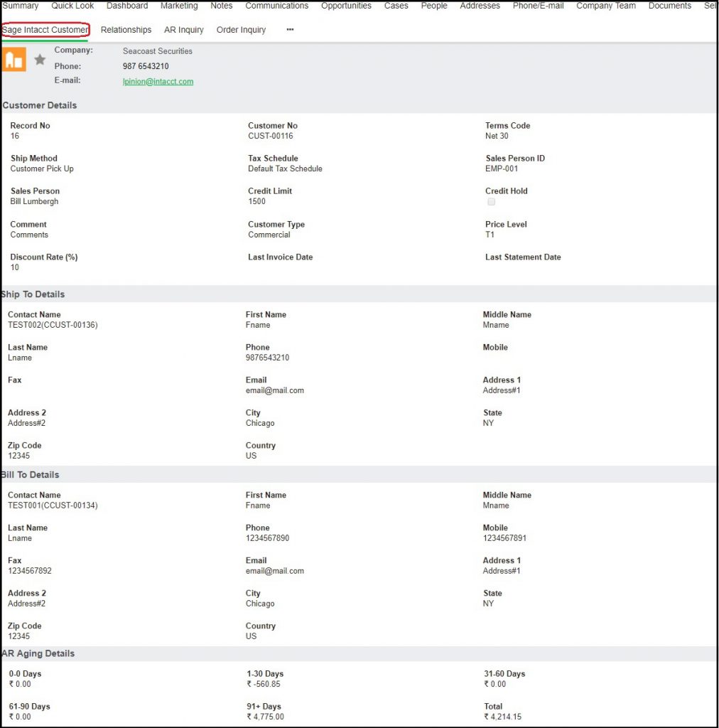The width and height of the screenshot is (719, 728).
Task: Go to the Cases tab
Action: click(x=396, y=6)
